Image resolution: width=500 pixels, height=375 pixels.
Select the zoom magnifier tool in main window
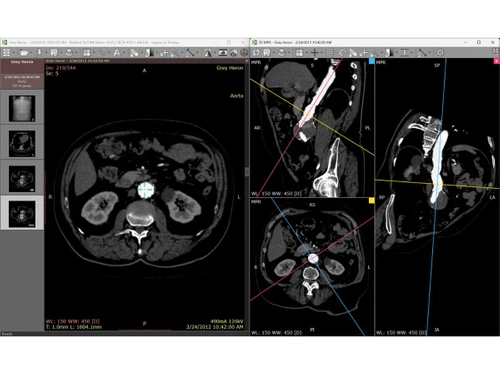coord(175,52)
